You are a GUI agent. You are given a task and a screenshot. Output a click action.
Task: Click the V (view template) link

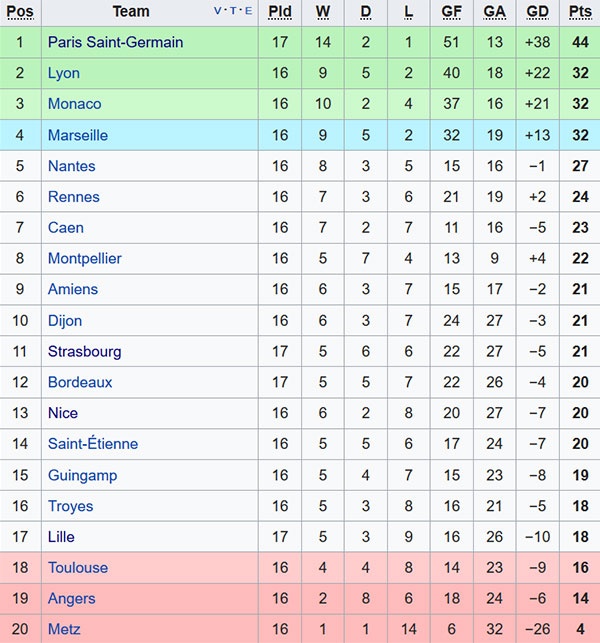220,12
